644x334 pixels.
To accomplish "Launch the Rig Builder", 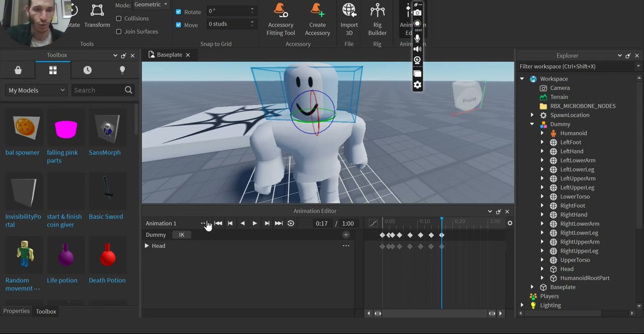I will (x=377, y=19).
